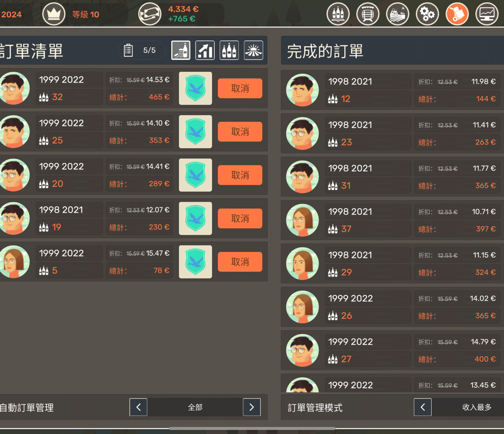Open the wine bottles menu icon
504x434 pixels.
click(x=338, y=14)
